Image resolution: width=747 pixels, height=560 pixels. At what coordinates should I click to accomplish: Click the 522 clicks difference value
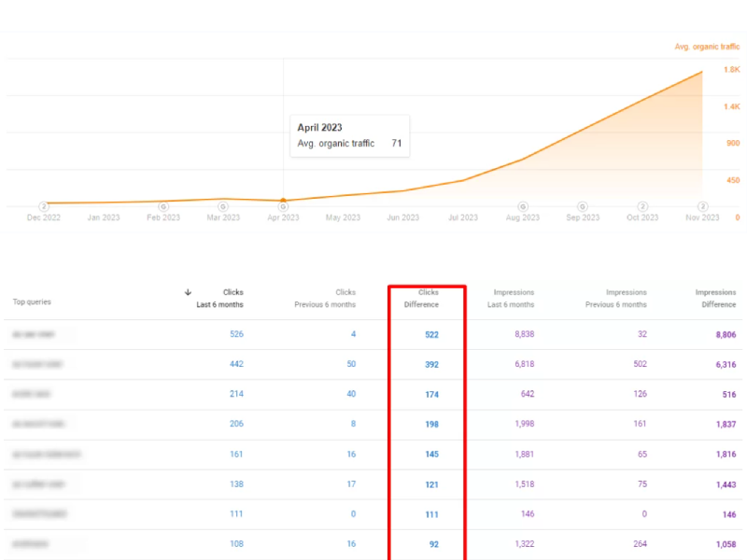tap(431, 334)
